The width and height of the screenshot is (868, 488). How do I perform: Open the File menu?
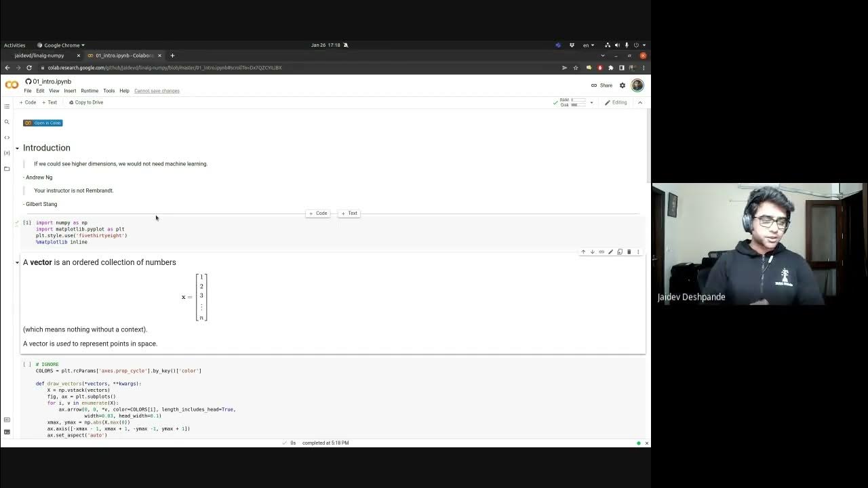[x=28, y=91]
